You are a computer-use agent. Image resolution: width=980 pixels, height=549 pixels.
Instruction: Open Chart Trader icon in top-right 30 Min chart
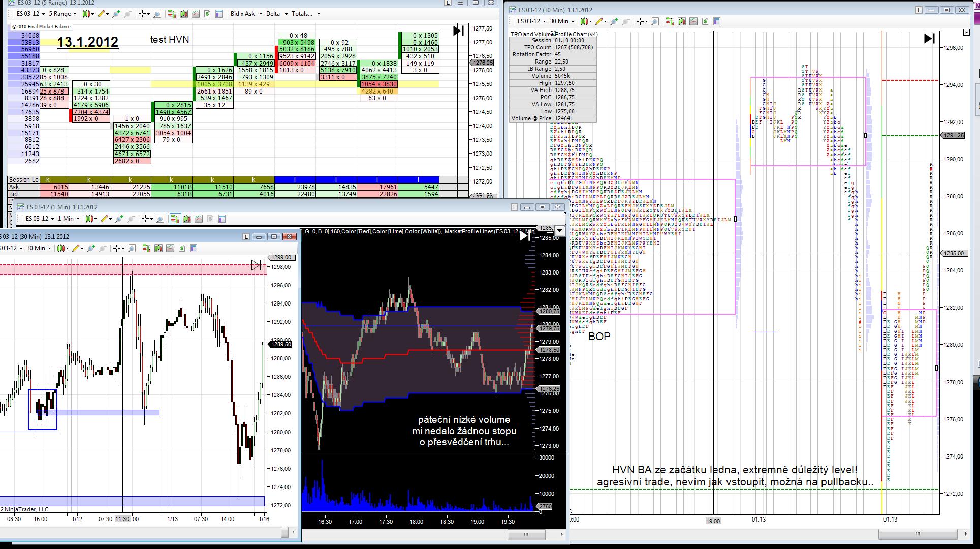pyautogui.click(x=669, y=21)
